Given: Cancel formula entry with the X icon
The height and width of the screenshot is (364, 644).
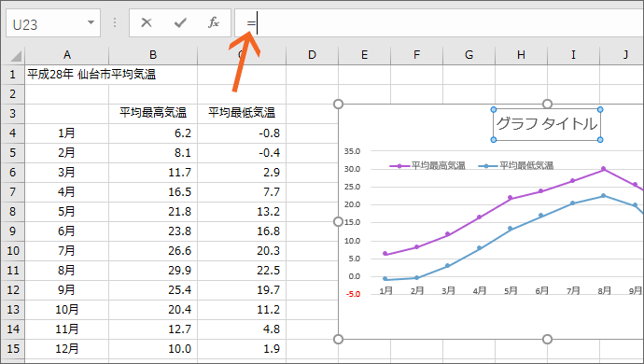Looking at the screenshot, I should click(147, 22).
